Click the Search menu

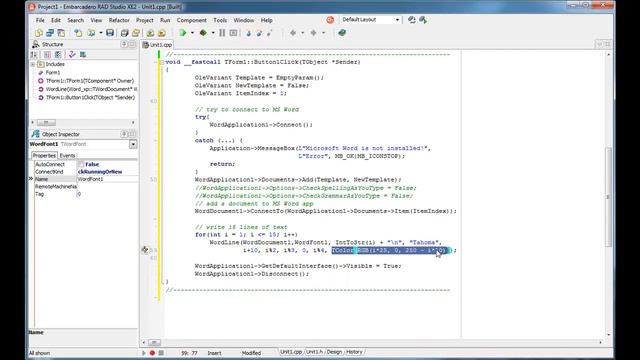pyautogui.click(x=76, y=20)
